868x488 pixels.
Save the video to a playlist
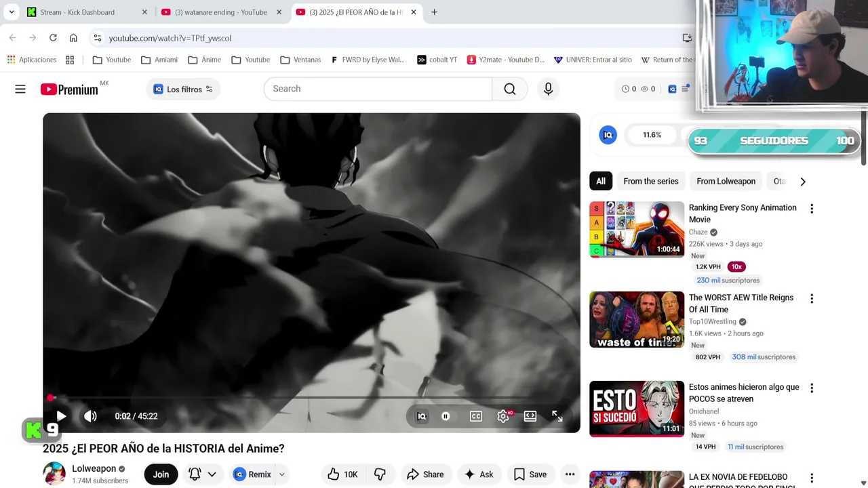530,474
